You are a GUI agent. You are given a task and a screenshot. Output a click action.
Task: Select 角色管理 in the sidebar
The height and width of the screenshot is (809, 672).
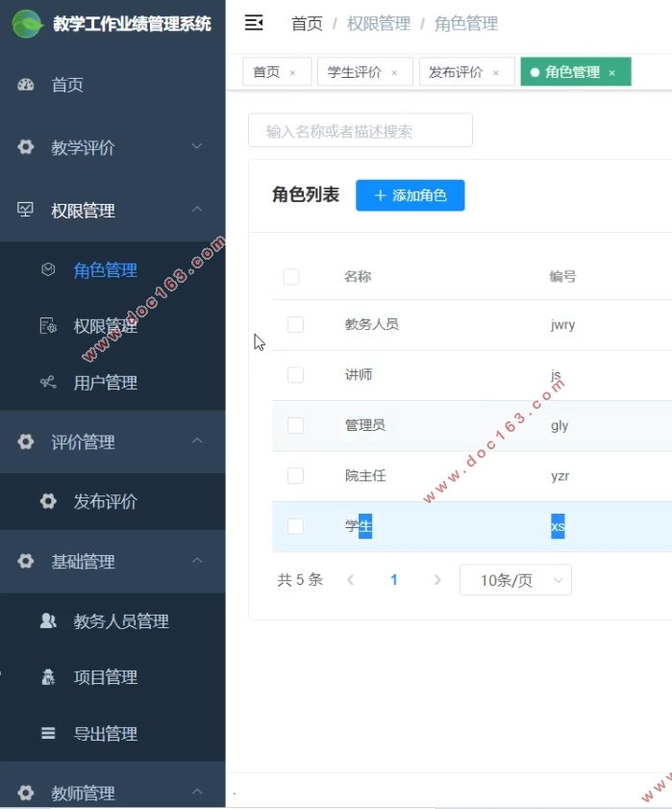112,270
